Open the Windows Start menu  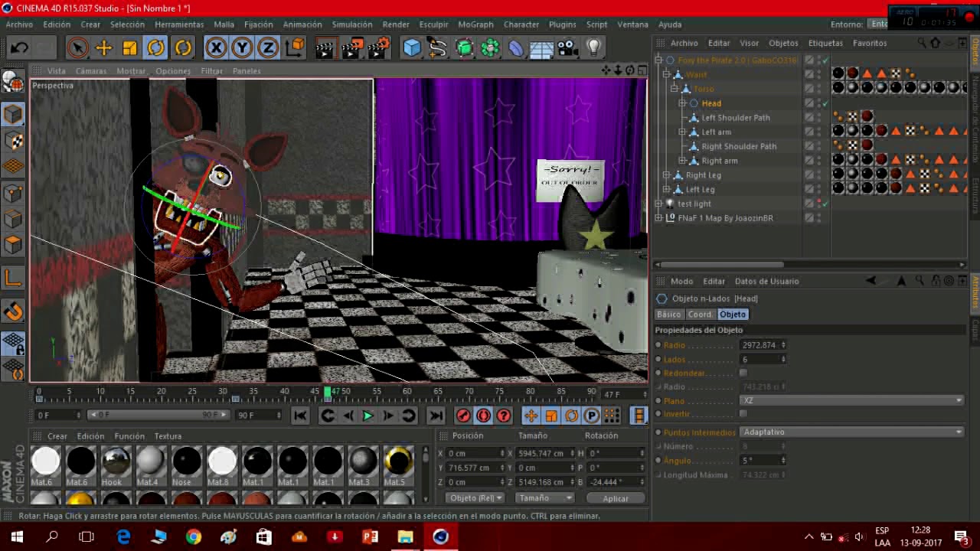coord(17,537)
